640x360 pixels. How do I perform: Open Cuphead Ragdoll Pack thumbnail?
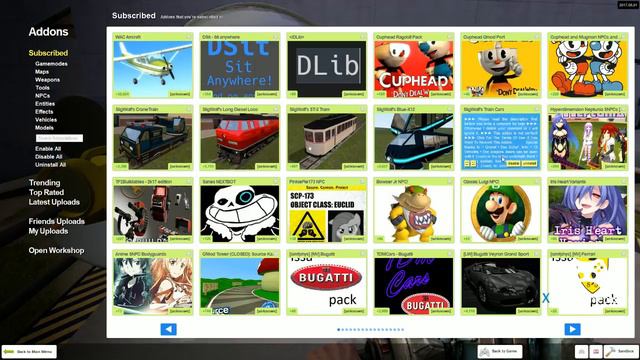413,69
